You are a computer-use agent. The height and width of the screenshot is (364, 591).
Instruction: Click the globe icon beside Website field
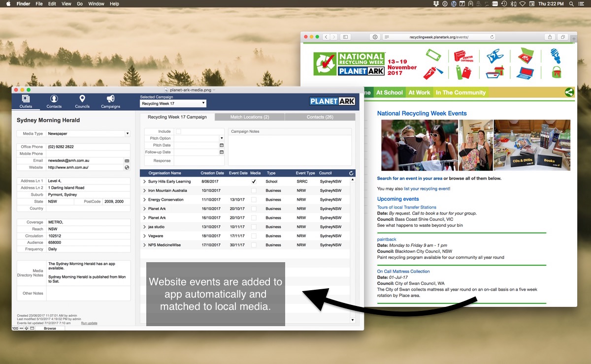coord(127,167)
